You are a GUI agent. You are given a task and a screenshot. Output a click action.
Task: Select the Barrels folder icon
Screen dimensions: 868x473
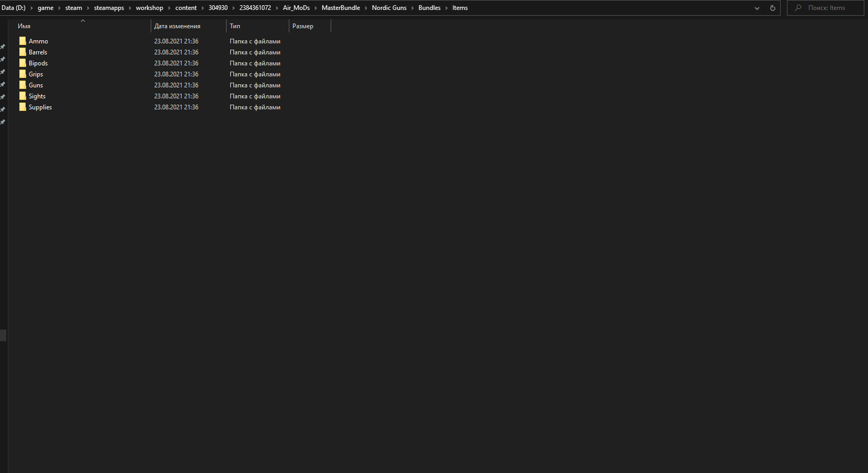point(22,52)
